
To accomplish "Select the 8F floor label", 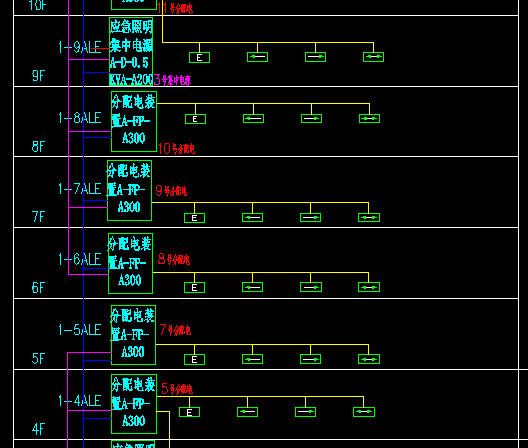I will tap(38, 147).
